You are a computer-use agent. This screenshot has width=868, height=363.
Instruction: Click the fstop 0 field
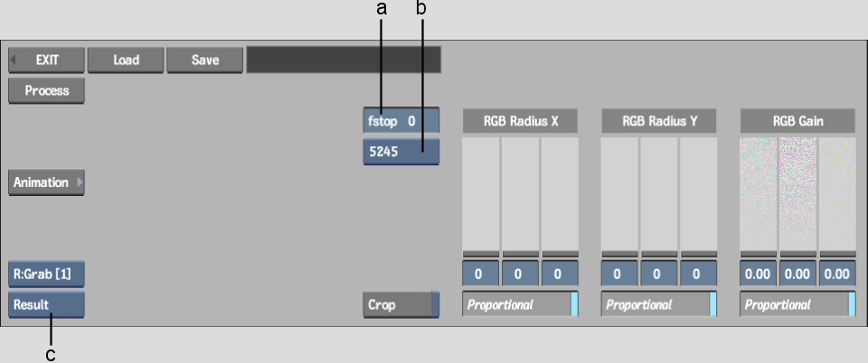tap(401, 121)
